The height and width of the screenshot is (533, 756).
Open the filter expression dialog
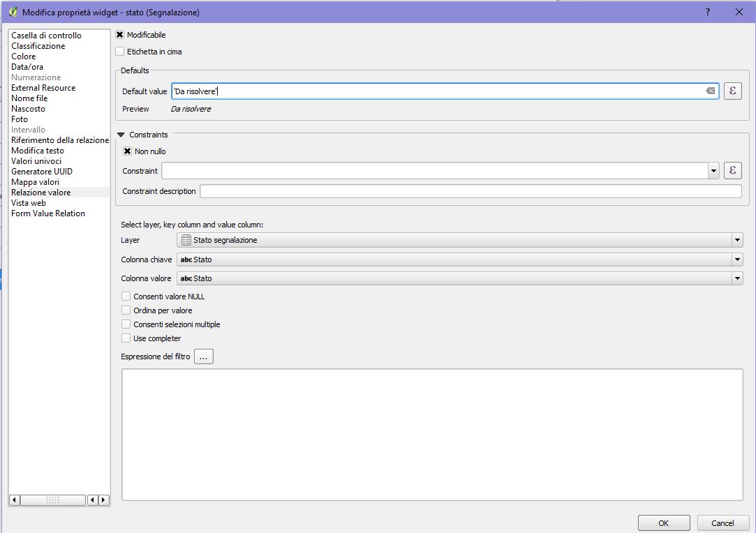[203, 356]
